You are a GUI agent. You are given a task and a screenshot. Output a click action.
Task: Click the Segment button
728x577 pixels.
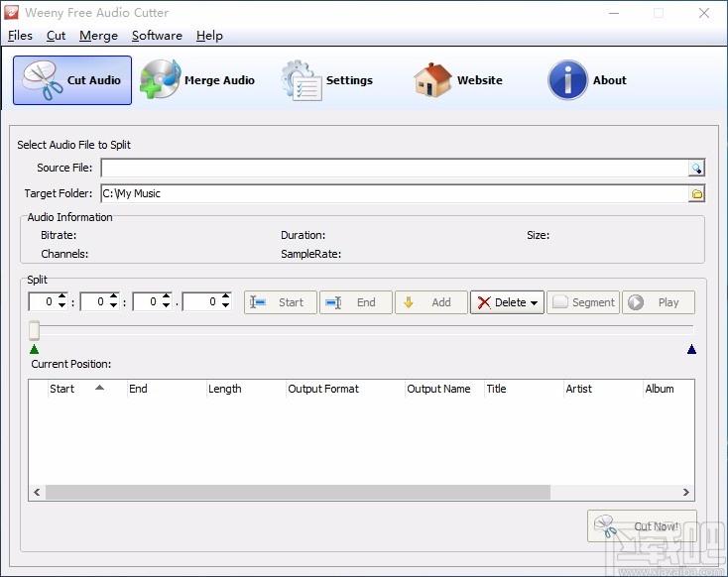tap(583, 302)
